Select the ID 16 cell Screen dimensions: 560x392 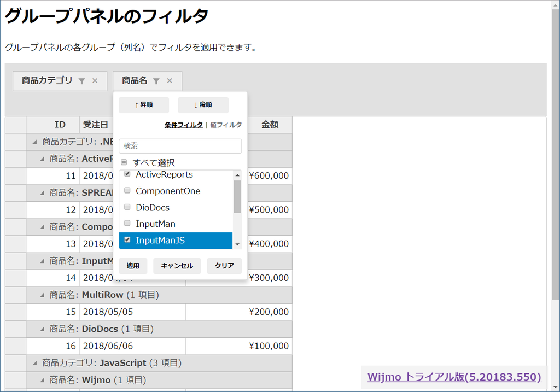tap(53, 346)
